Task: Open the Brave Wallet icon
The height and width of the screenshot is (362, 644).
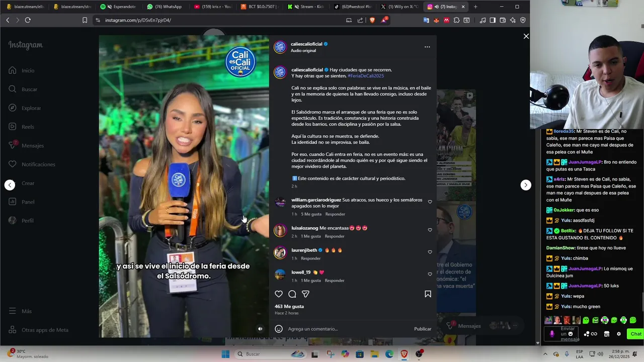Action: click(503, 20)
